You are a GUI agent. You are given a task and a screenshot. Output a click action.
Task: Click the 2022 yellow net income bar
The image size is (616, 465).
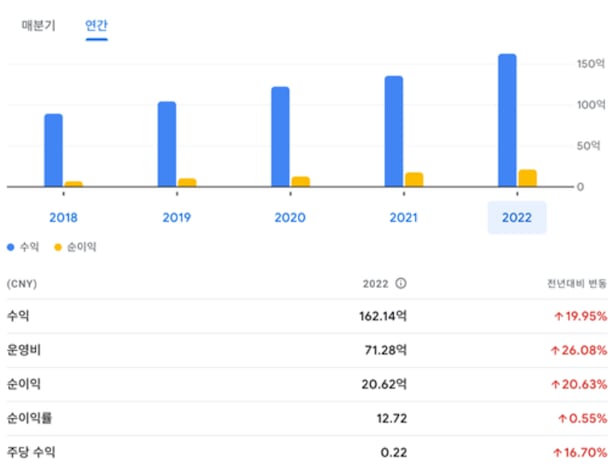528,178
